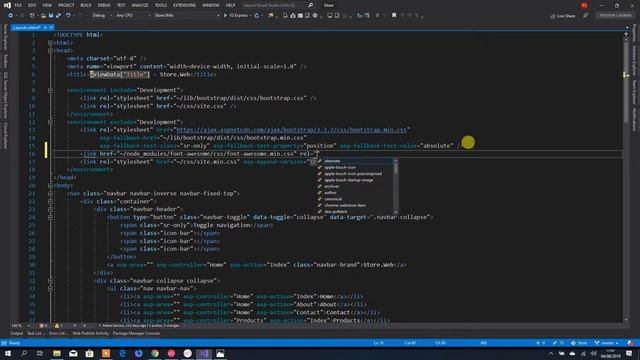The height and width of the screenshot is (360, 640).
Task: Collapse the nav element at line 21
Action: coord(50,193)
